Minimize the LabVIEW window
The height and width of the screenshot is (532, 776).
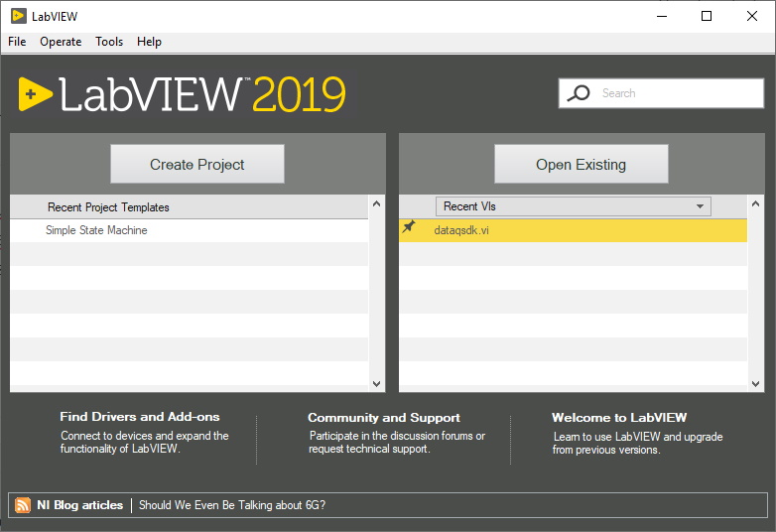[662, 16]
